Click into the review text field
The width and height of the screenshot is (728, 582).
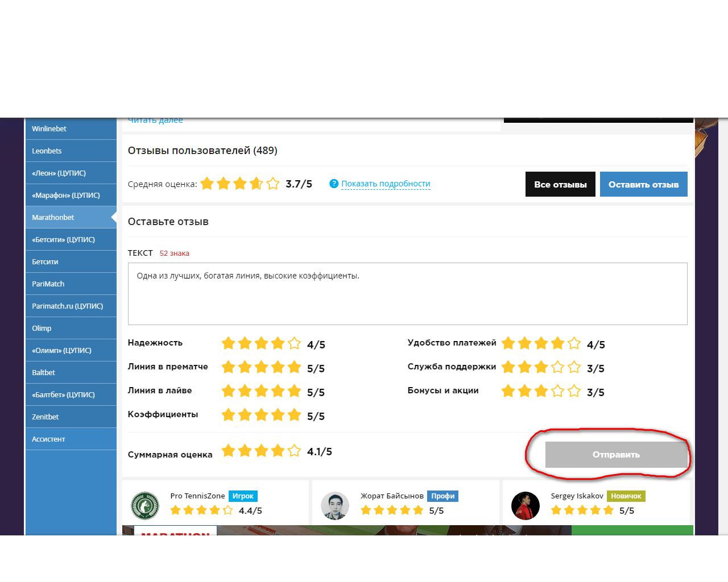pyautogui.click(x=407, y=294)
